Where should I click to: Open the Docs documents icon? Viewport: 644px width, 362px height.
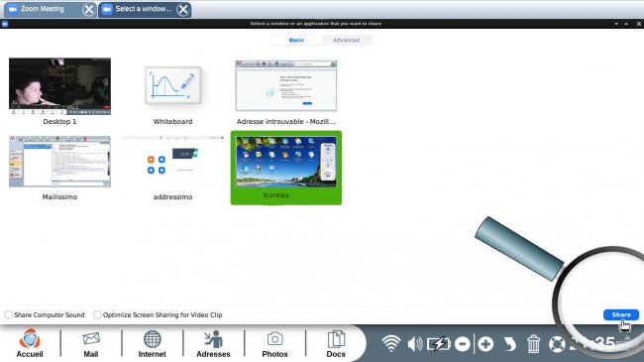coord(336,343)
